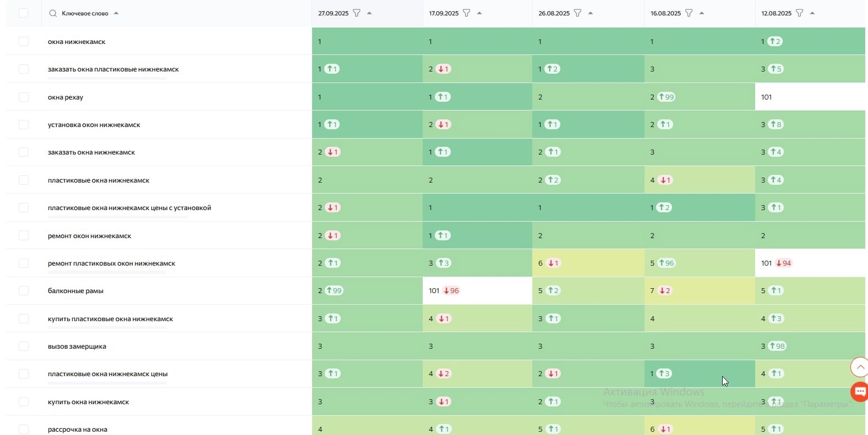Click the scroll-to-top arrow button

click(x=860, y=367)
